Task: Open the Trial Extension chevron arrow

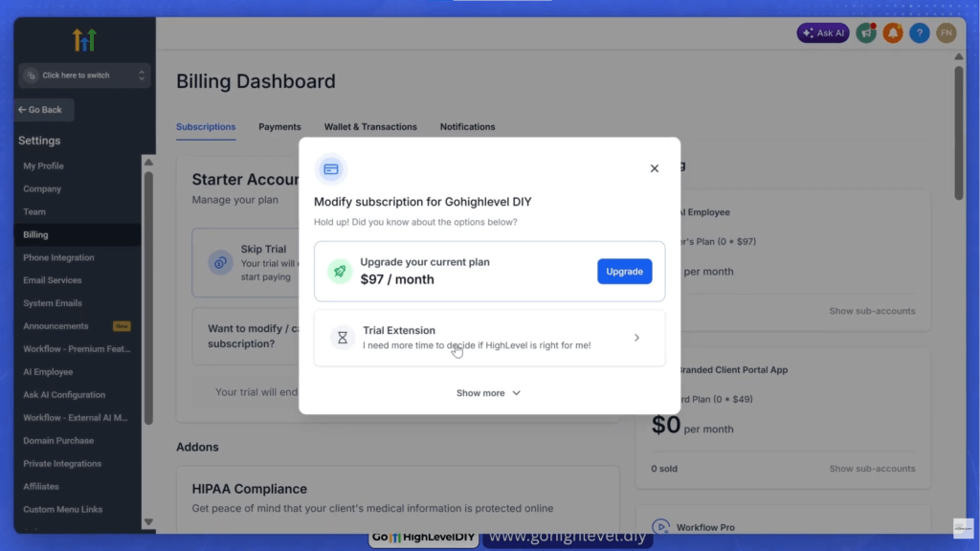Action: pos(636,338)
